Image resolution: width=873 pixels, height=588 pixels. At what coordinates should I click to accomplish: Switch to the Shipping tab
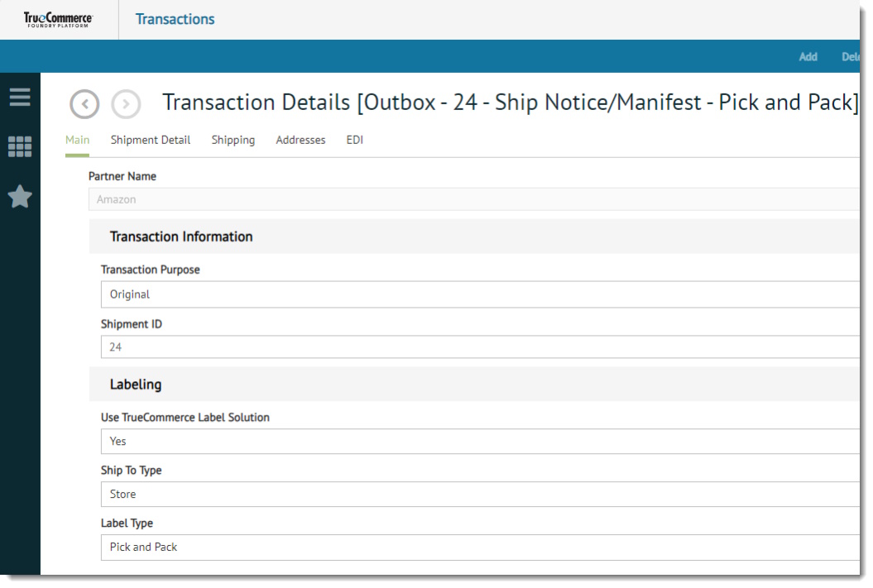pos(233,141)
